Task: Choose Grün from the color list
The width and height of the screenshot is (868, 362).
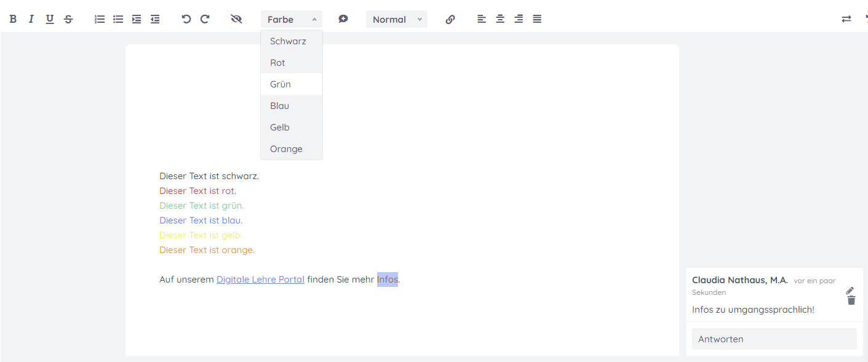Action: pos(292,84)
